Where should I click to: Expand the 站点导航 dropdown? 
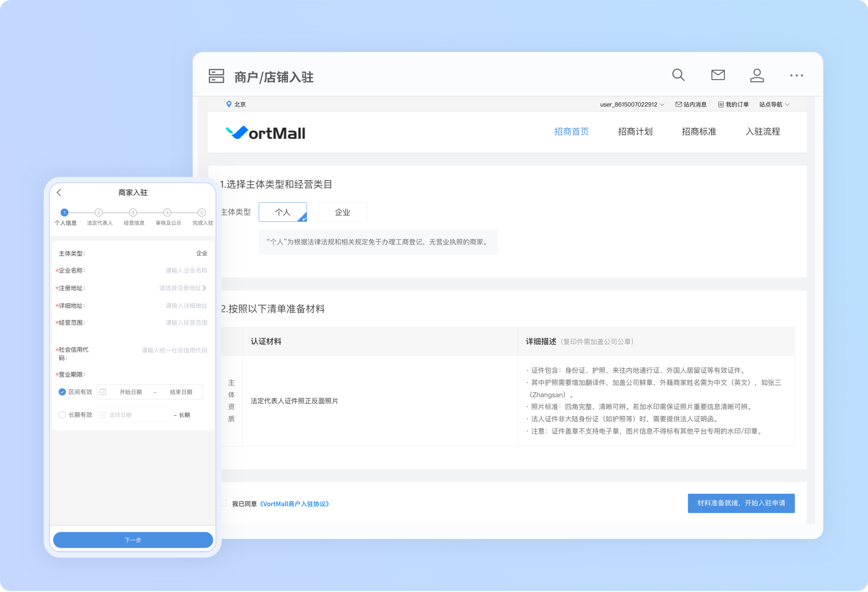click(774, 105)
